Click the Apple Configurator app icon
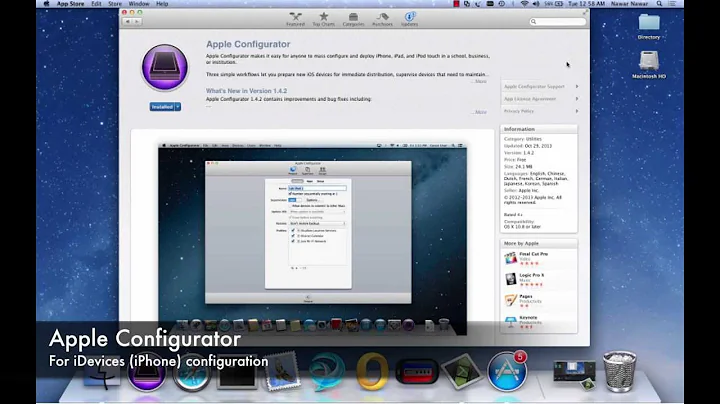The image size is (720, 404). [x=164, y=67]
